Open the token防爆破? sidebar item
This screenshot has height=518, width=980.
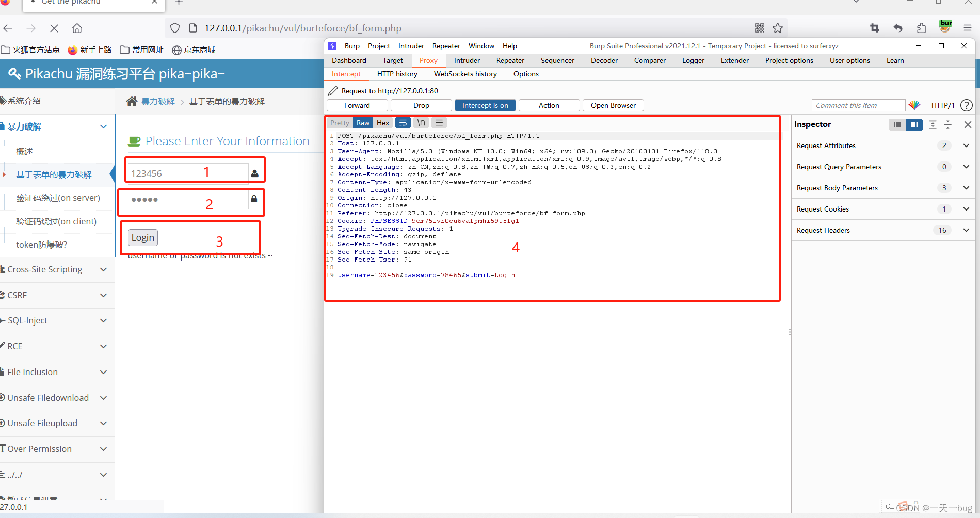(x=41, y=245)
